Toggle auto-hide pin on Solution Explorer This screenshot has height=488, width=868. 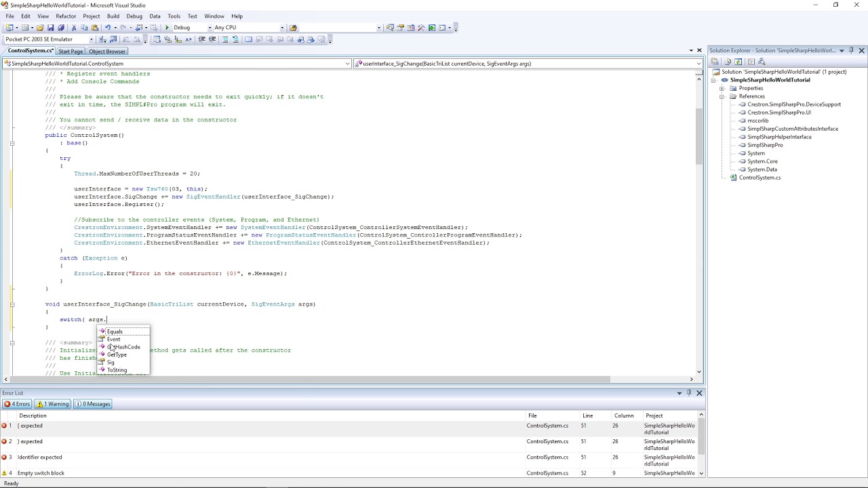point(851,50)
